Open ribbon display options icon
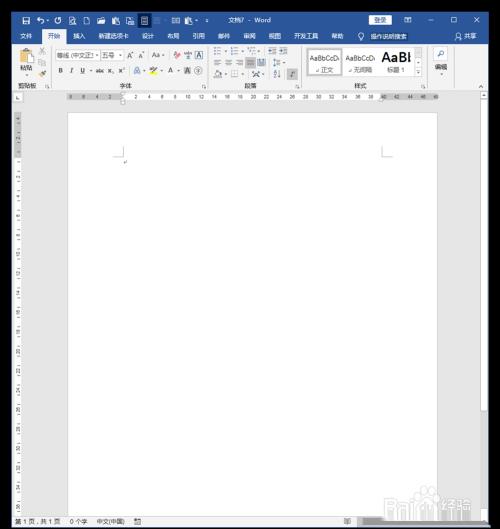 (408, 20)
